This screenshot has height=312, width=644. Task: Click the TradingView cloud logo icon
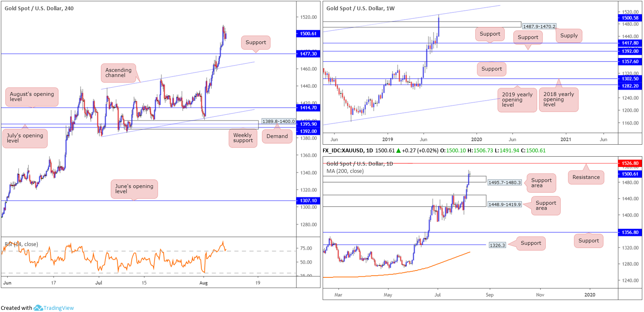tap(38, 308)
